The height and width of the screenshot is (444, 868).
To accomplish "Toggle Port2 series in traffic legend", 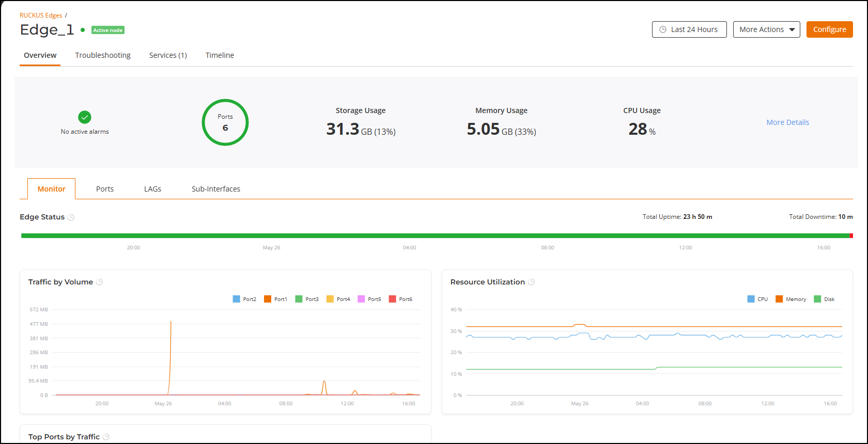I will [244, 299].
